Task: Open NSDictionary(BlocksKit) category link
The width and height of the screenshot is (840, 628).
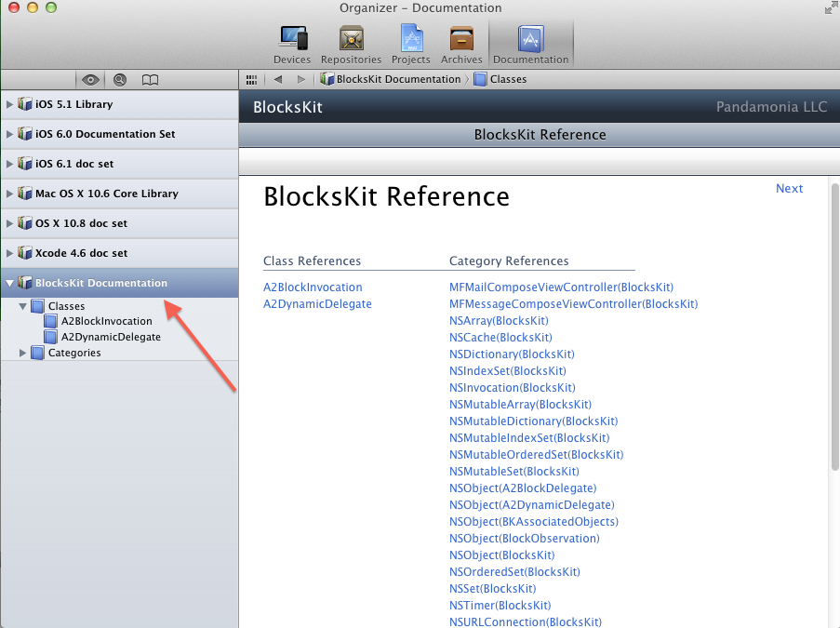Action: [x=512, y=354]
